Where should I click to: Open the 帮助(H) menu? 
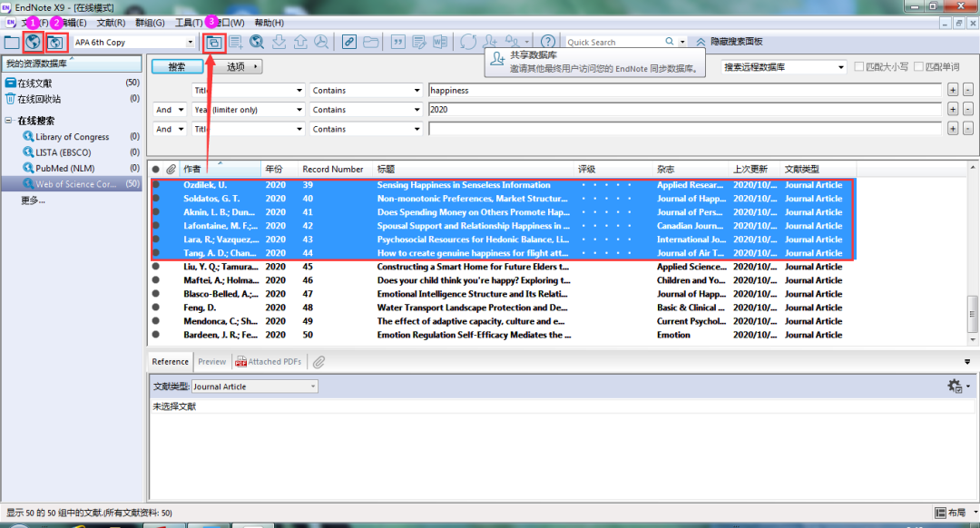coord(269,23)
